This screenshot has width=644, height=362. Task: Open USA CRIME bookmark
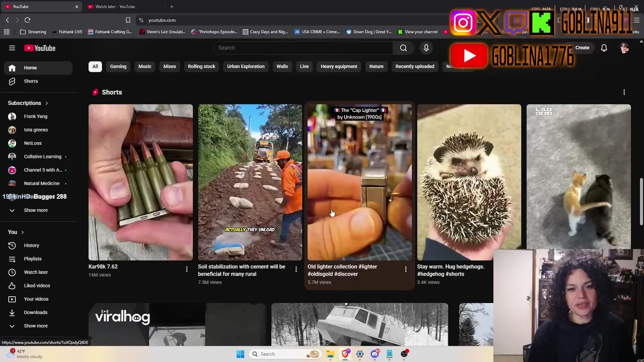[317, 32]
